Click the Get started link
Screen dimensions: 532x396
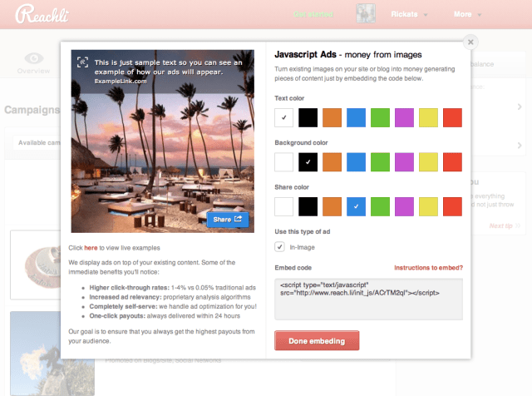[313, 14]
